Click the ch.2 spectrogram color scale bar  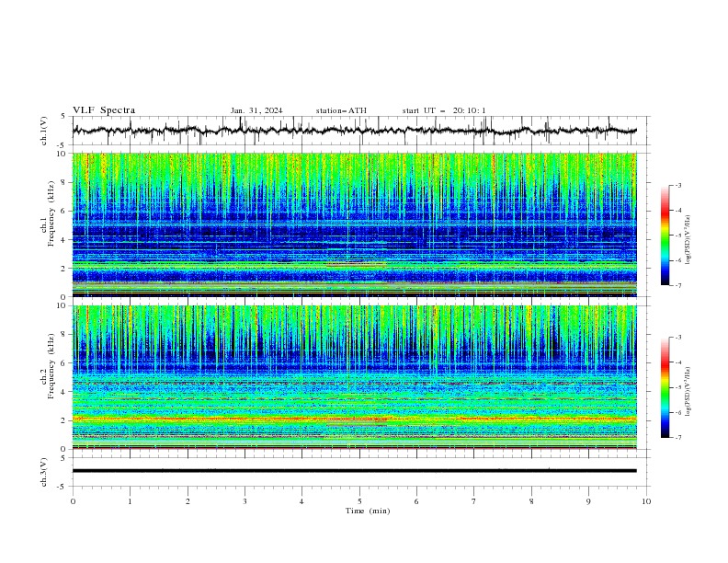(x=665, y=387)
